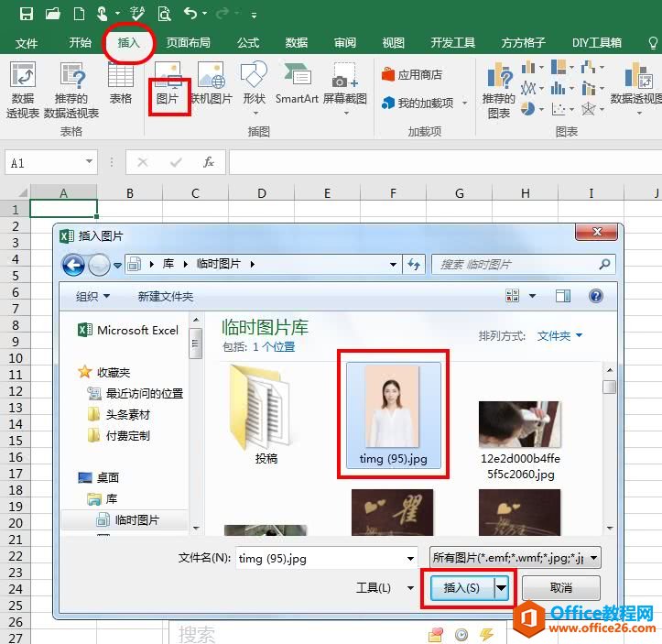This screenshot has height=644, width=662.
Task: Open file name combo box dropdown
Action: point(410,559)
